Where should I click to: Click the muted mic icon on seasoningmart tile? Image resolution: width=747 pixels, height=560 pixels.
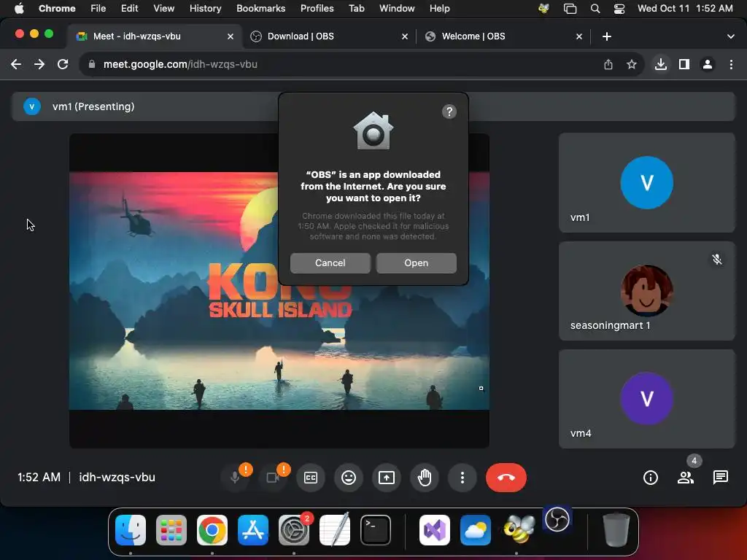pos(716,259)
